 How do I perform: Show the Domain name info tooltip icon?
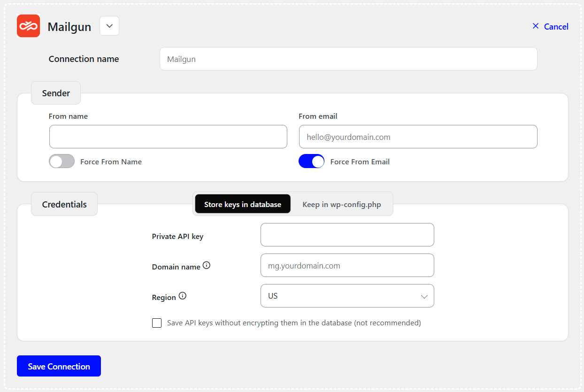[x=207, y=265]
